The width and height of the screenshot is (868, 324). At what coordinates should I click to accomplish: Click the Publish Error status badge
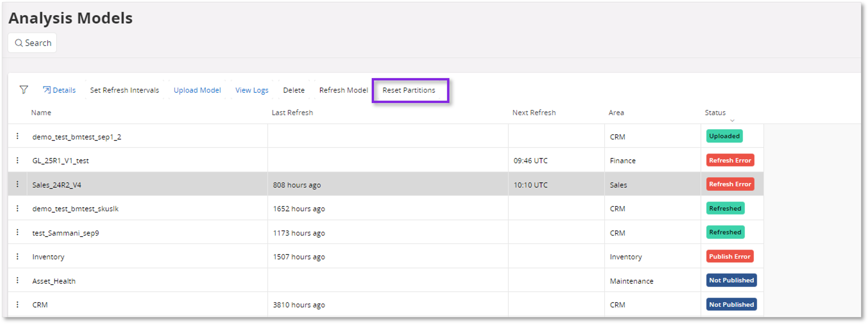(729, 256)
